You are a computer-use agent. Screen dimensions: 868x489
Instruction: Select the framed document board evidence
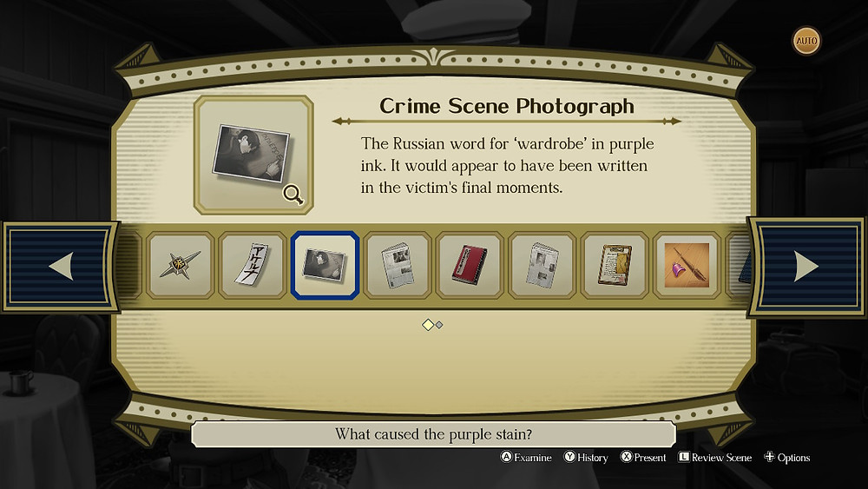point(615,265)
